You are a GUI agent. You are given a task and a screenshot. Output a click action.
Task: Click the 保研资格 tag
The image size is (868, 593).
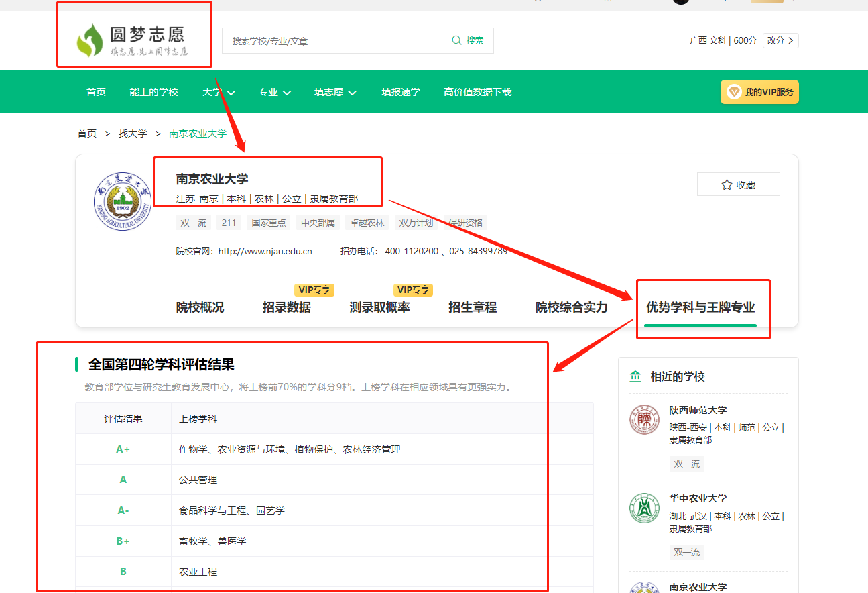[x=466, y=223]
